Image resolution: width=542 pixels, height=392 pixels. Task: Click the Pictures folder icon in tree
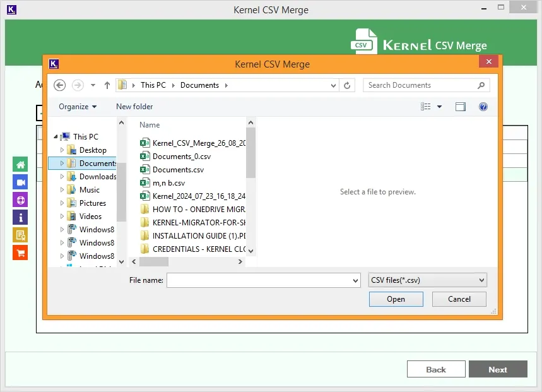(x=71, y=203)
